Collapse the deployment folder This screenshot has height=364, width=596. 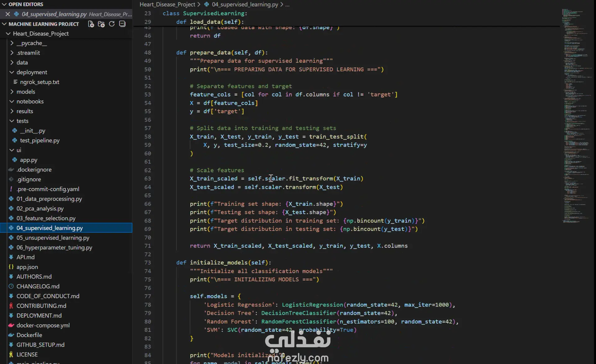[x=32, y=72]
